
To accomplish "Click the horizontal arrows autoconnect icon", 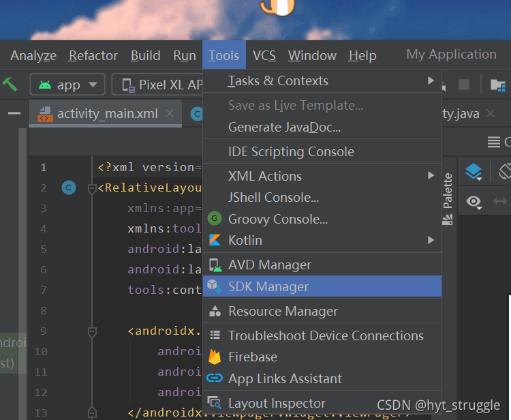I will click(x=500, y=201).
